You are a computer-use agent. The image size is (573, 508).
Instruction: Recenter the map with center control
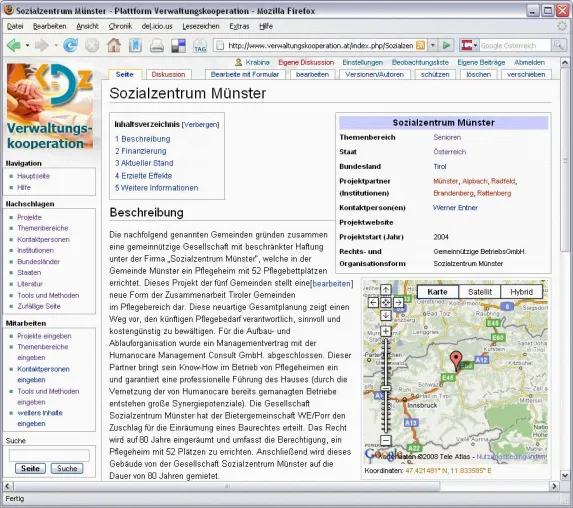click(x=386, y=303)
